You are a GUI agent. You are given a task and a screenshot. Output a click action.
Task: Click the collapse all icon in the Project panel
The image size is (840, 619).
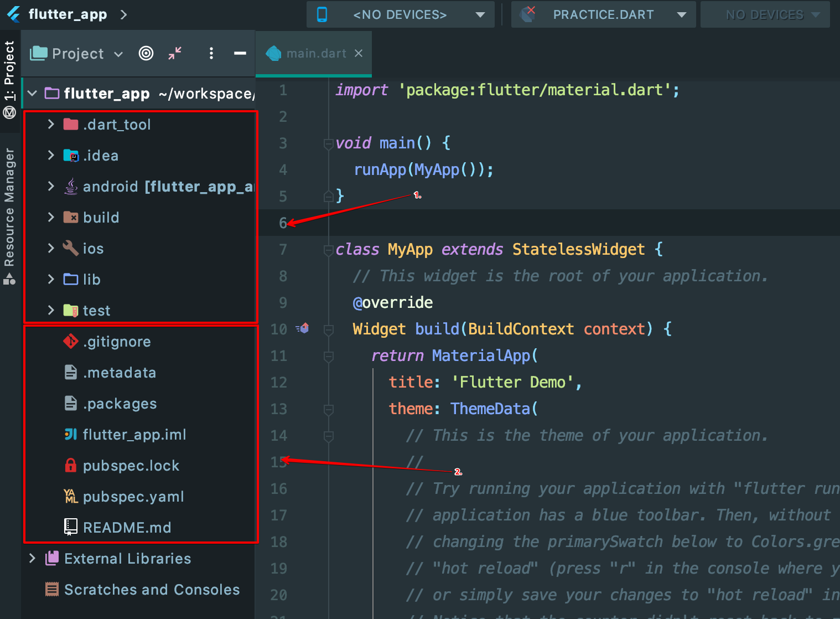click(175, 53)
